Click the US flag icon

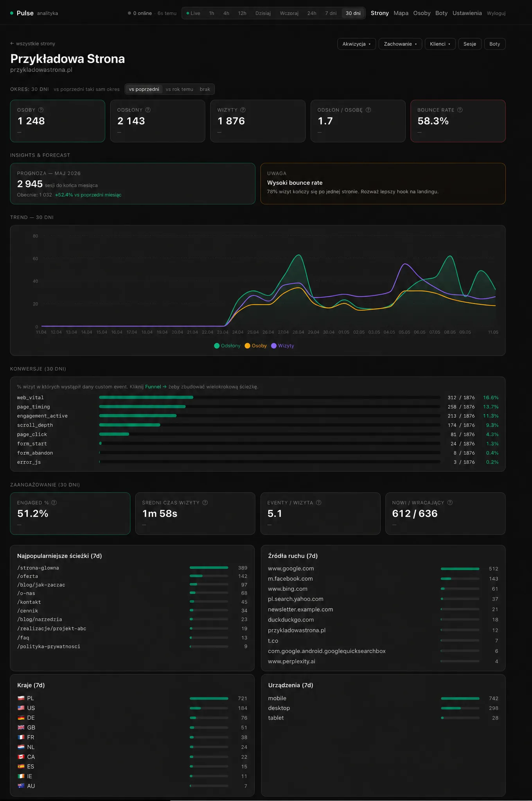pyautogui.click(x=21, y=708)
